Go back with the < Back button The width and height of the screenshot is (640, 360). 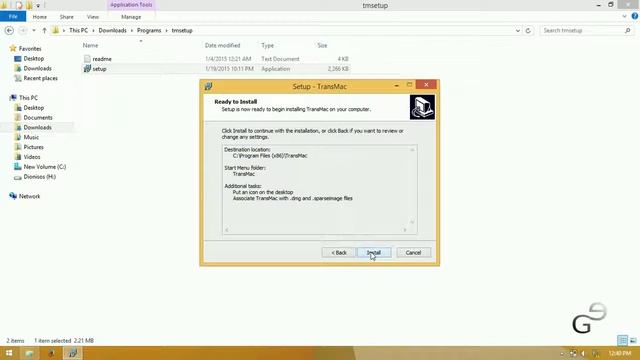[x=338, y=253]
